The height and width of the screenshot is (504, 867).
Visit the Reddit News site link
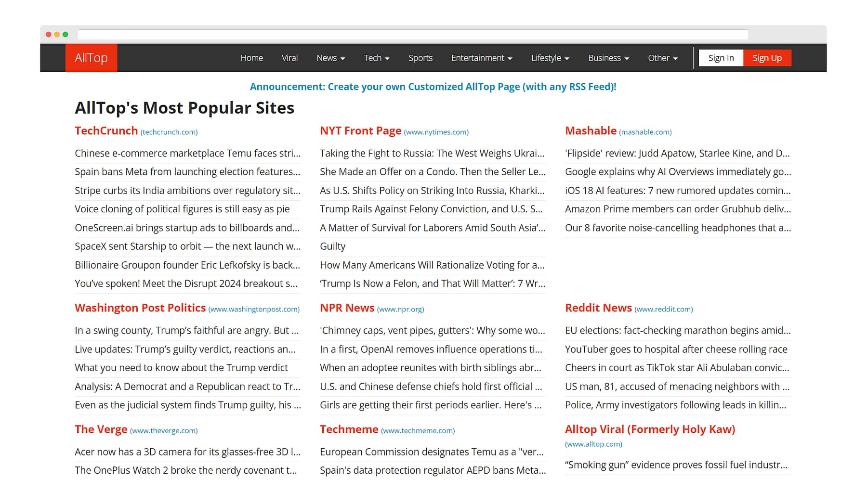[598, 308]
